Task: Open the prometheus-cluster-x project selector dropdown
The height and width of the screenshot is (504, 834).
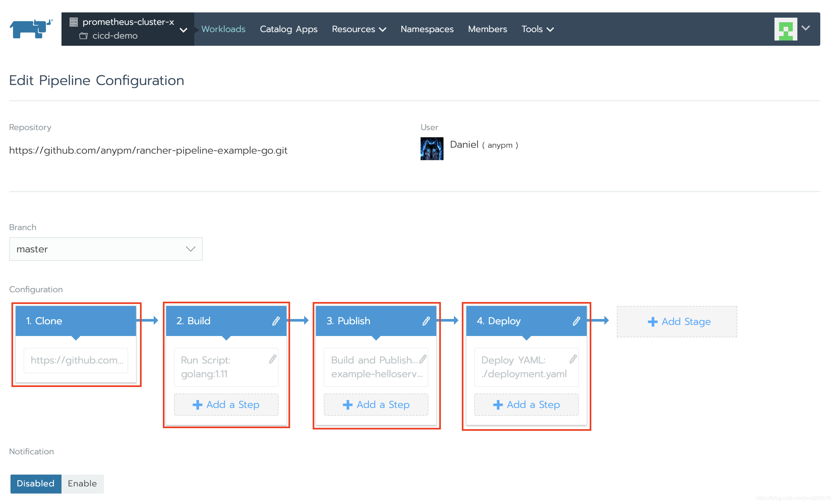Action: [128, 29]
